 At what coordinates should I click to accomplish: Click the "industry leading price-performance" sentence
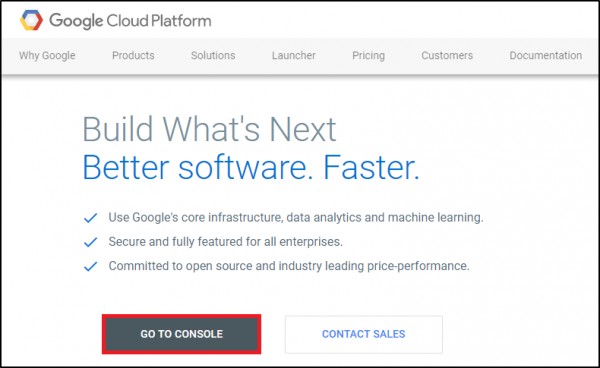coord(289,266)
